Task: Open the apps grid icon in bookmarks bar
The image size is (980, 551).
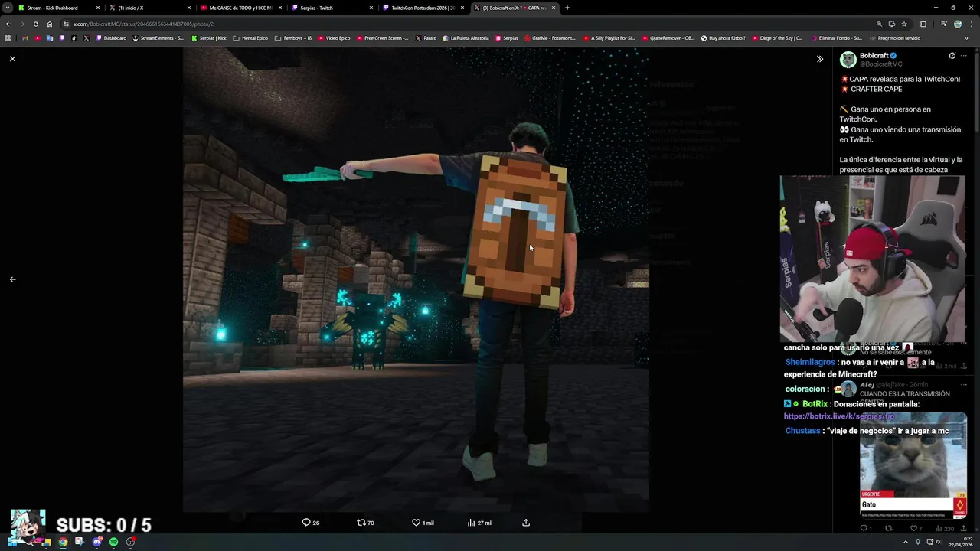Action: [8, 38]
